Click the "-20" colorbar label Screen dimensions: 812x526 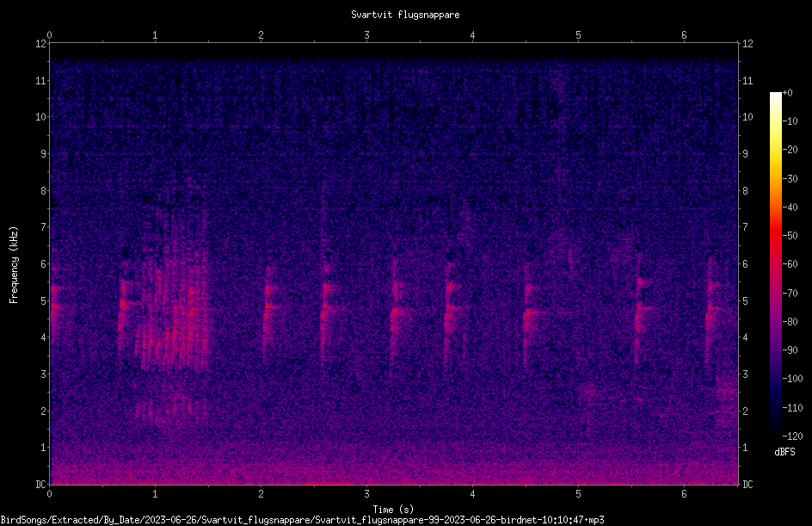[790, 150]
